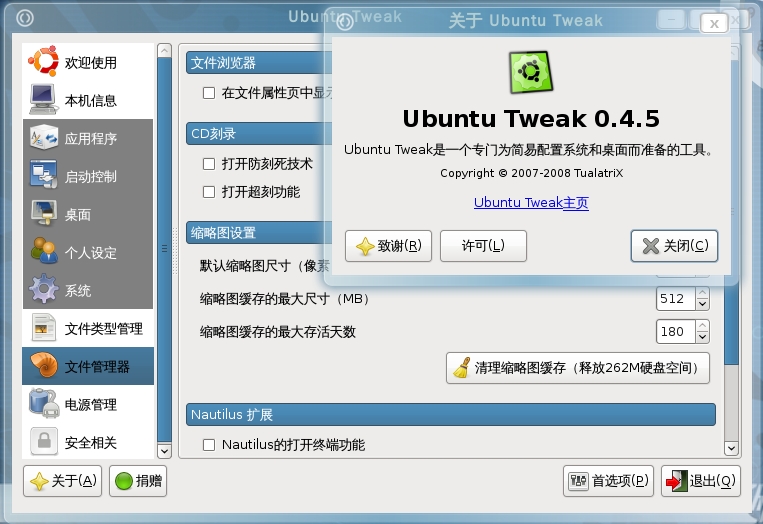This screenshot has height=524, width=763.
Task: Click the Ubuntu logo beside 欢迎使用
Action: (43, 61)
